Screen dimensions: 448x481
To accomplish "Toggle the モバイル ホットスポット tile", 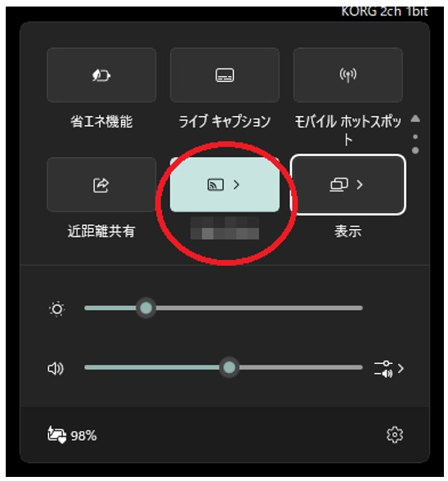I will [x=347, y=75].
